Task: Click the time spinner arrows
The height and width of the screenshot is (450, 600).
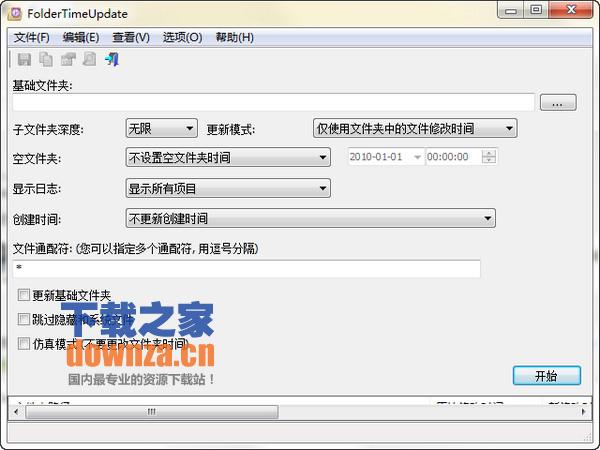Action: point(489,157)
